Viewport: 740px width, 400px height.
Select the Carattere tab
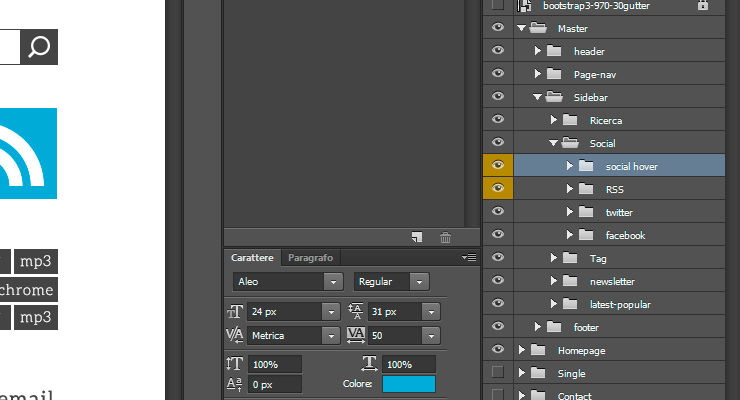(x=252, y=258)
